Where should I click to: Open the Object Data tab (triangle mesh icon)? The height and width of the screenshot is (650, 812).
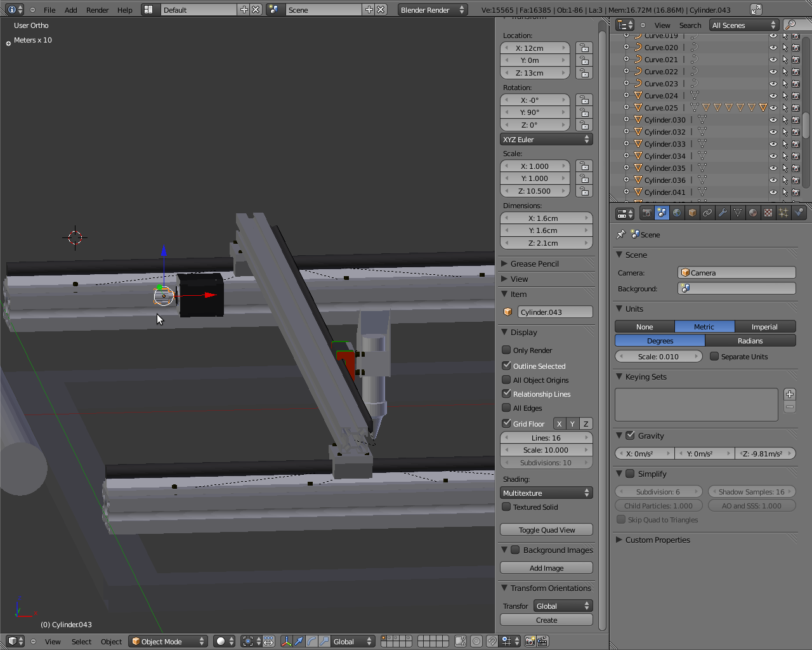pyautogui.click(x=738, y=213)
